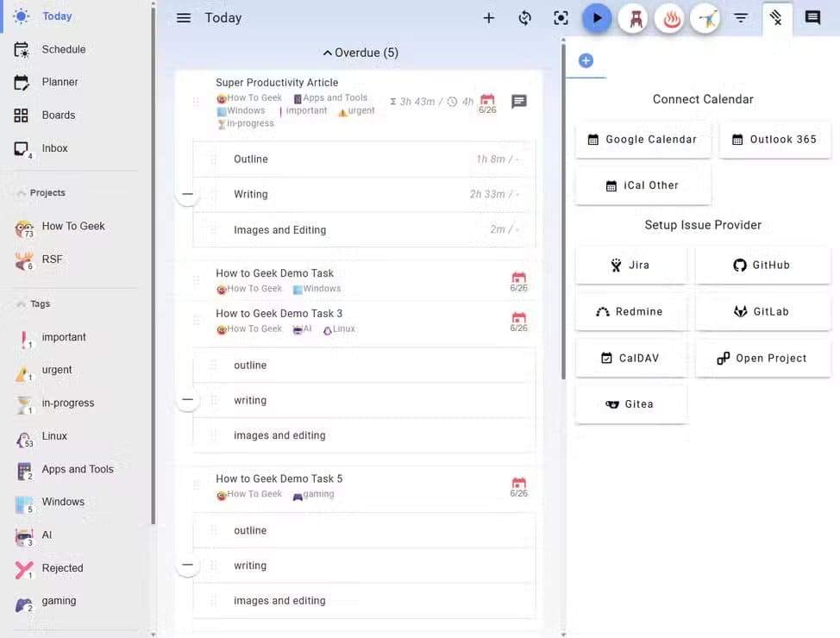Collapse subtasks of Super Productivity Article
This screenshot has height=638, width=840.
[188, 194]
